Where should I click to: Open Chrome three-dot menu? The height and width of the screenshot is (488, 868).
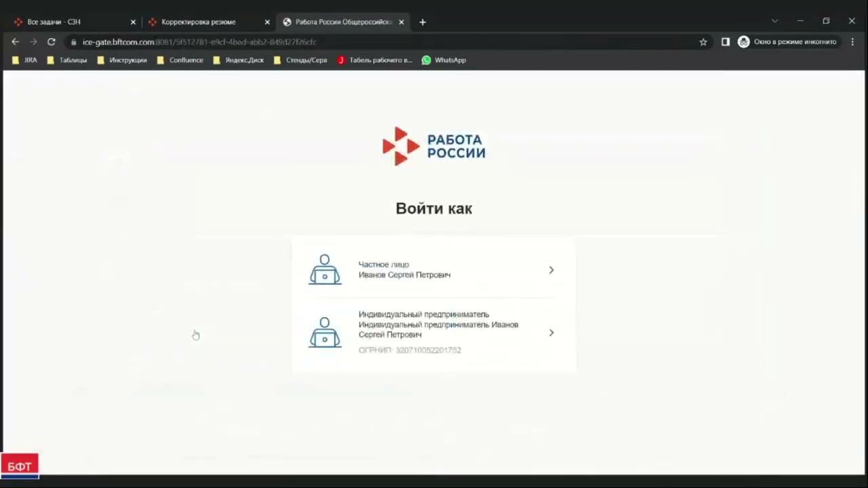(x=852, y=42)
